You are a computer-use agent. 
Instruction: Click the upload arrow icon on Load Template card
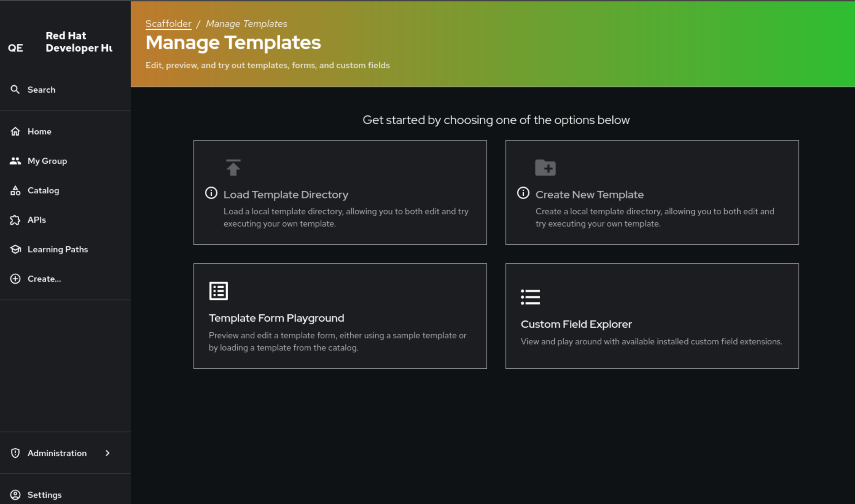point(233,167)
